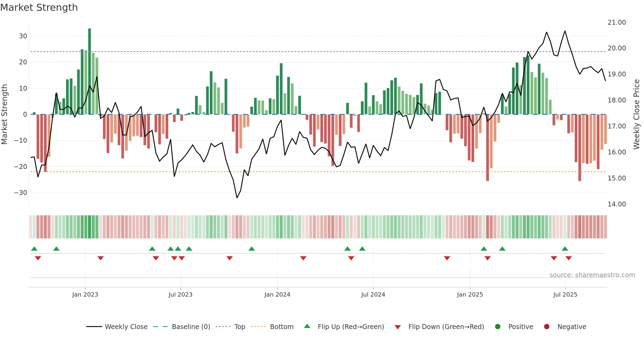This screenshot has height=362, width=644.
Task: Click the 21.00 right-axis price label
Action: (617, 23)
